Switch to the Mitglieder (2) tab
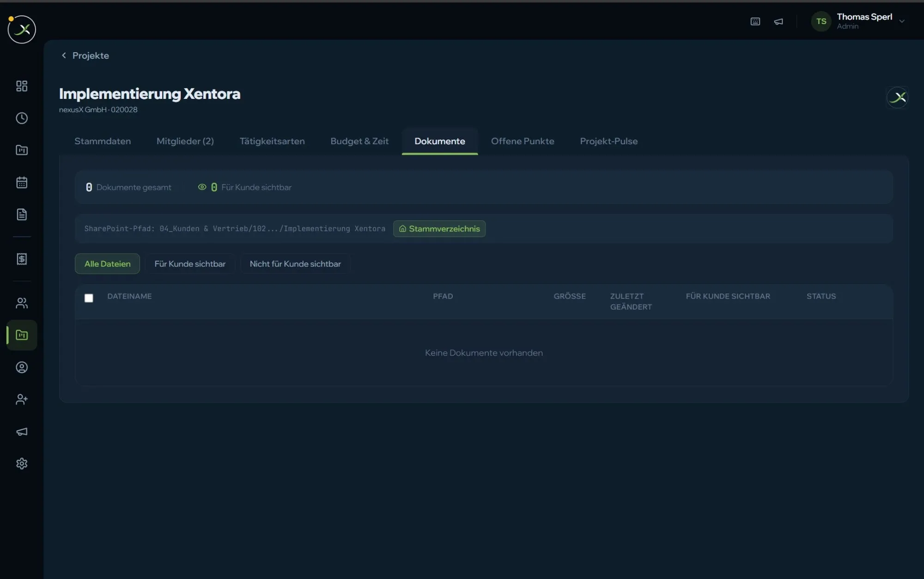This screenshot has width=924, height=579. tap(185, 141)
